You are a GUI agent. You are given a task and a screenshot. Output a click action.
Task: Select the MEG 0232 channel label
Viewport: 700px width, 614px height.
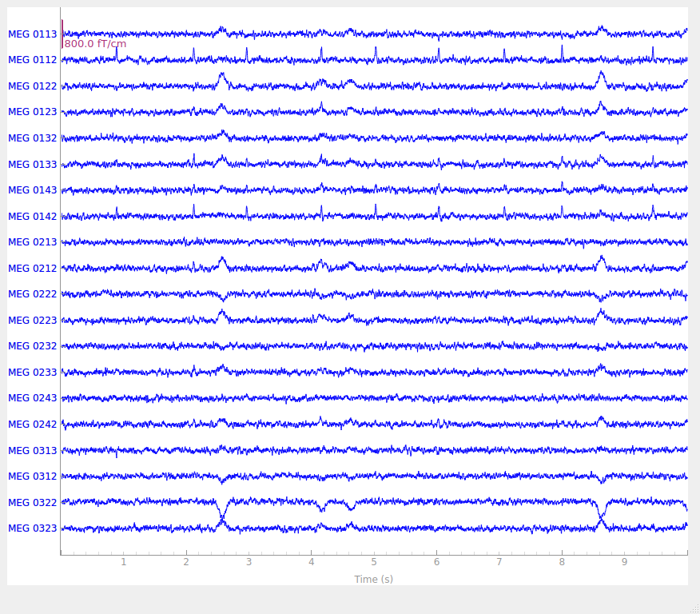point(33,345)
